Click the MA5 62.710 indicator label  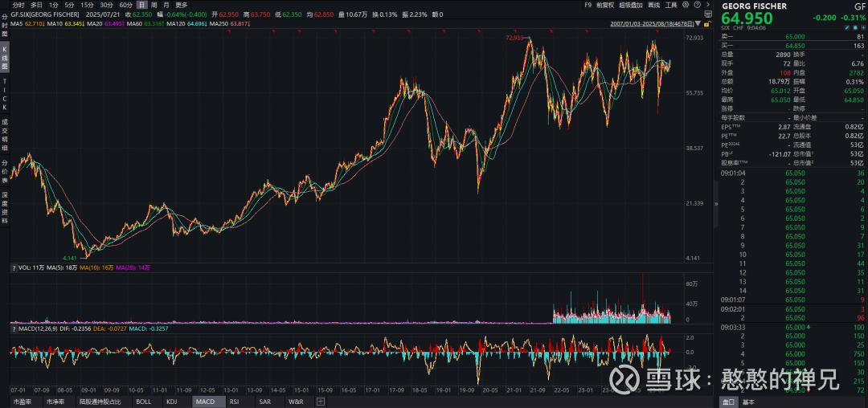point(27,24)
